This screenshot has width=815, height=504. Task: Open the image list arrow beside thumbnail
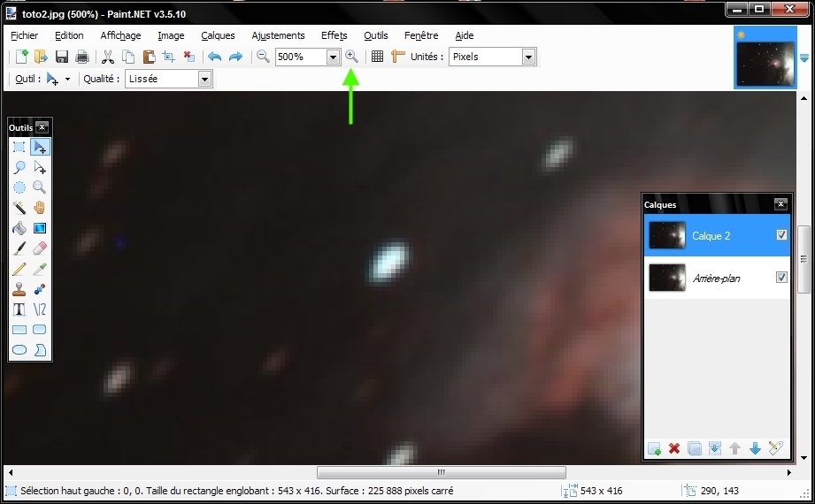point(804,57)
